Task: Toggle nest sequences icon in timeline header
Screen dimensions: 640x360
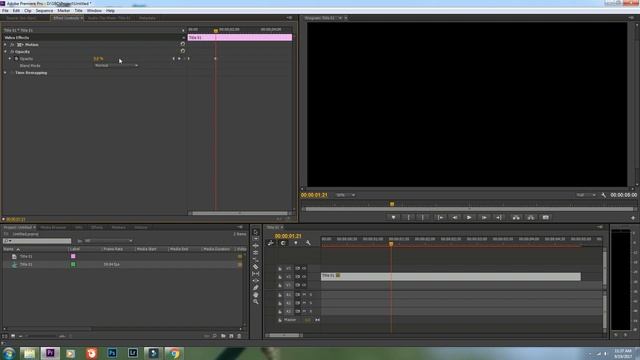Action: [x=271, y=243]
